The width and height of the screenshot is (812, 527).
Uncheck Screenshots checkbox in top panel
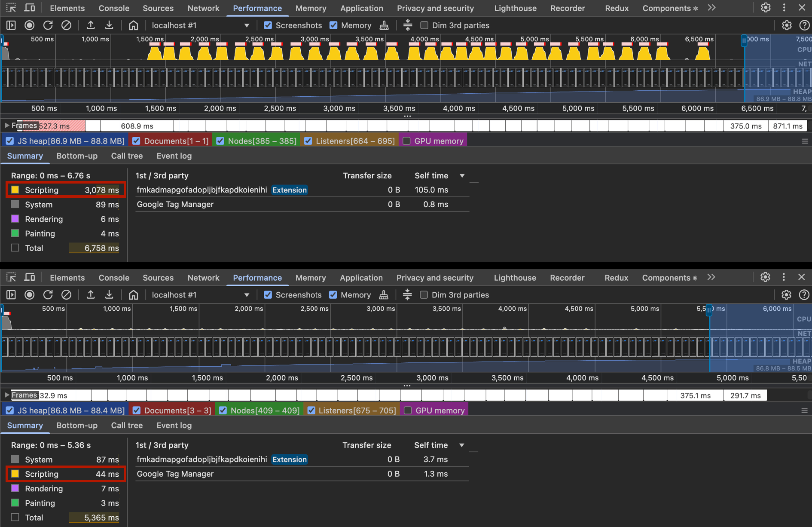tap(268, 25)
